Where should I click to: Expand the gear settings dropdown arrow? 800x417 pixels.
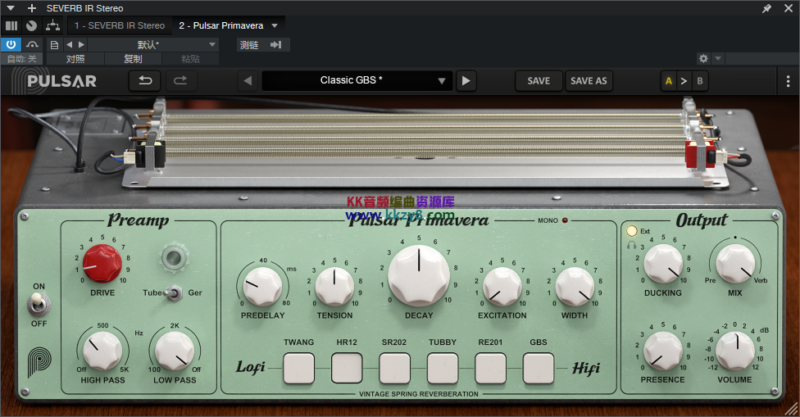719,59
